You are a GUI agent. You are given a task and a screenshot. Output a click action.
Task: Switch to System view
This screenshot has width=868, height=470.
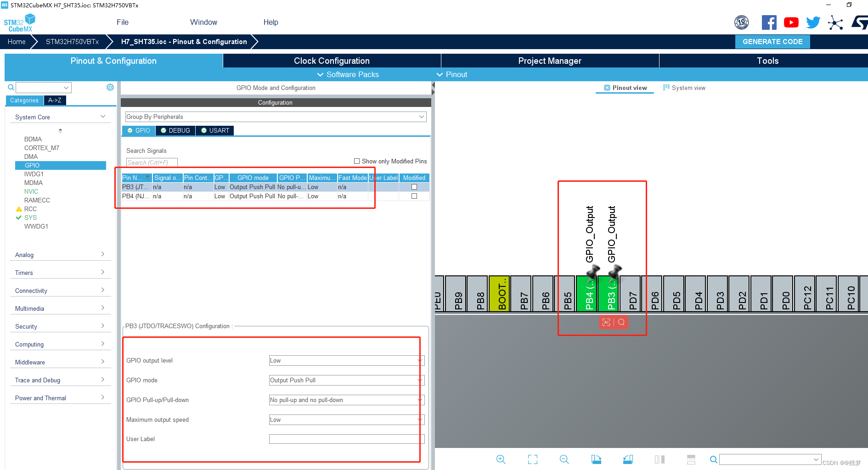pyautogui.click(x=684, y=88)
